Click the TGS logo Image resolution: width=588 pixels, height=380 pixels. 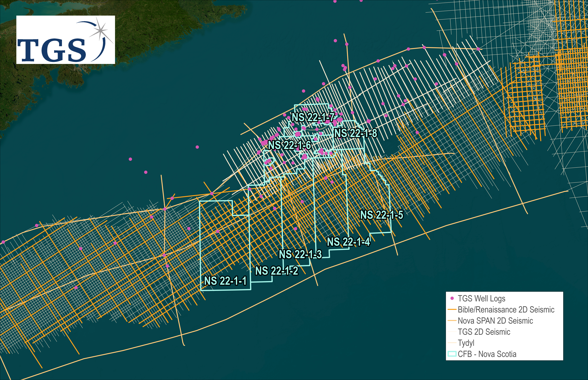point(65,40)
